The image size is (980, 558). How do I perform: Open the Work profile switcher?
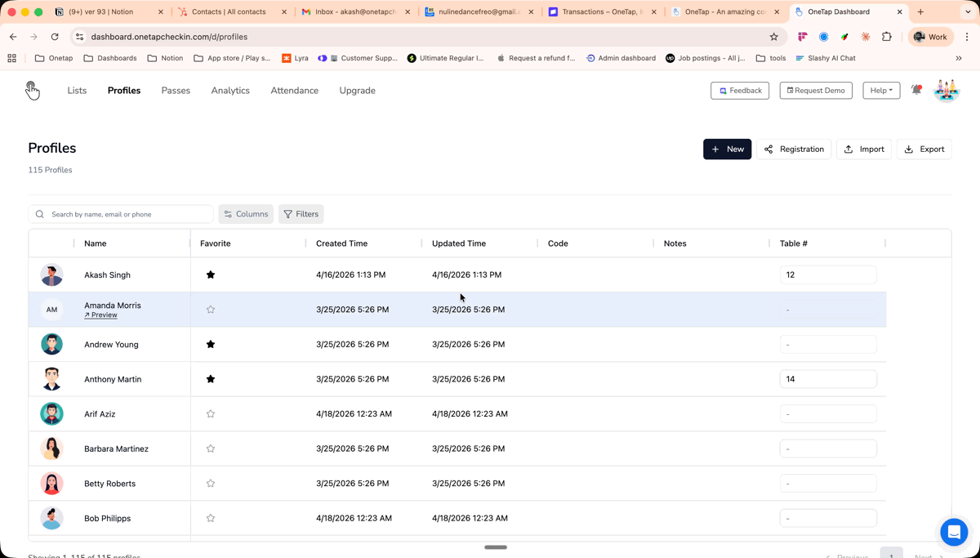(931, 37)
